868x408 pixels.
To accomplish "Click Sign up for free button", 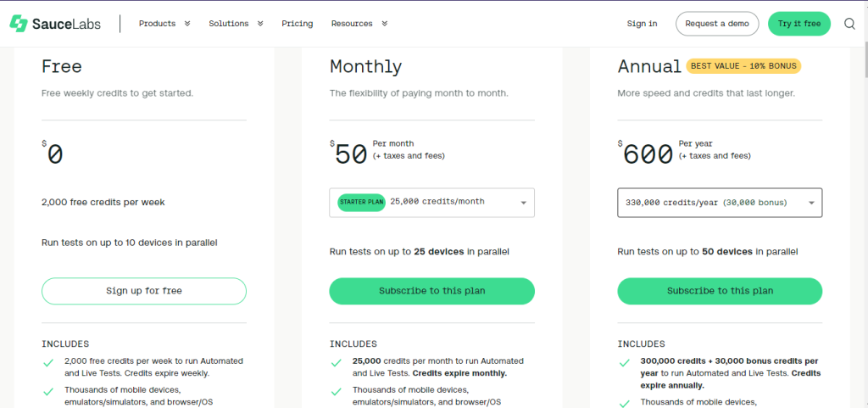I will (144, 291).
